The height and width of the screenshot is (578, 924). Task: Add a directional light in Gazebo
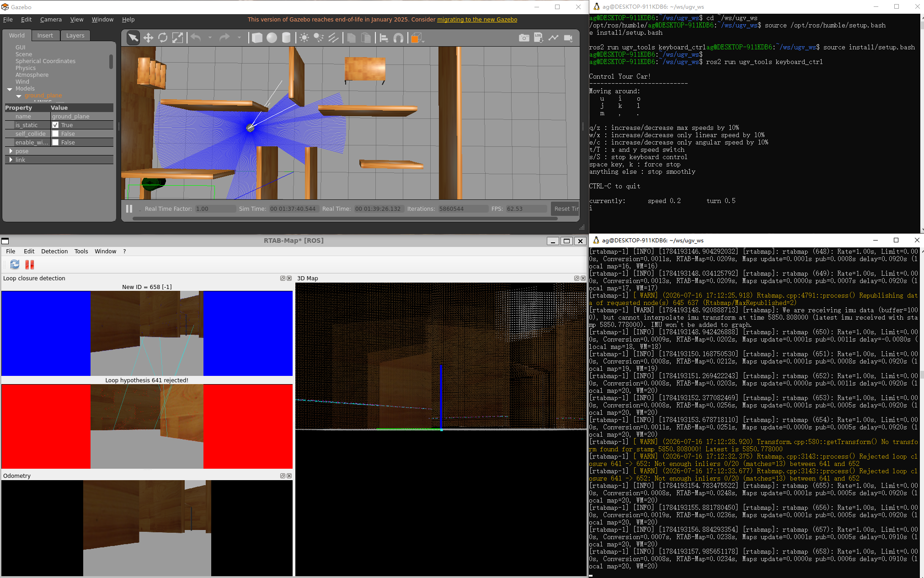[x=333, y=38]
